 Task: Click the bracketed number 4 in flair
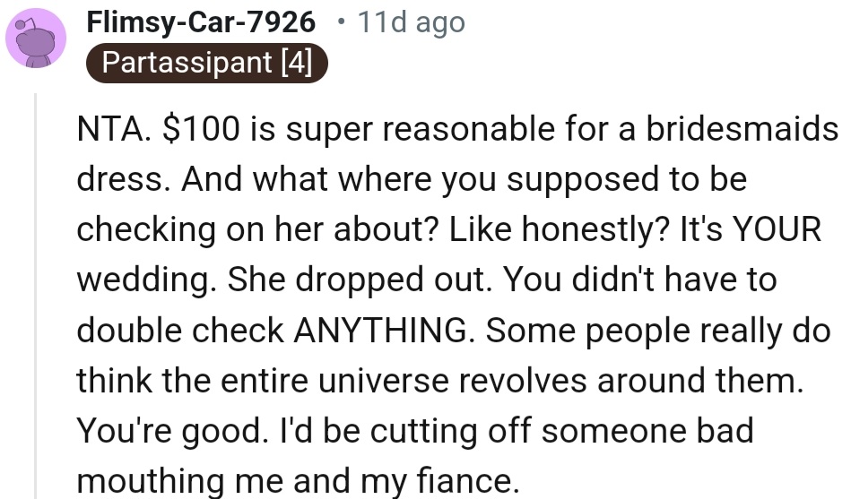click(x=297, y=62)
